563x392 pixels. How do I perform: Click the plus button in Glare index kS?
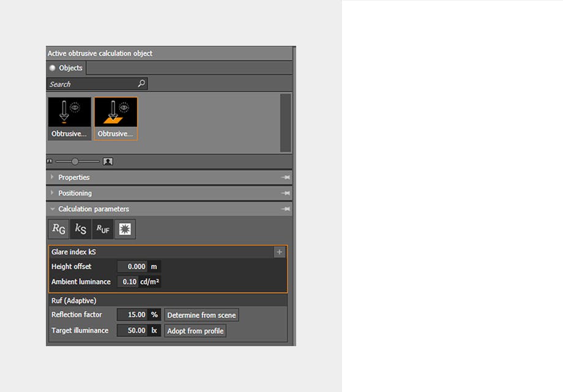point(279,252)
